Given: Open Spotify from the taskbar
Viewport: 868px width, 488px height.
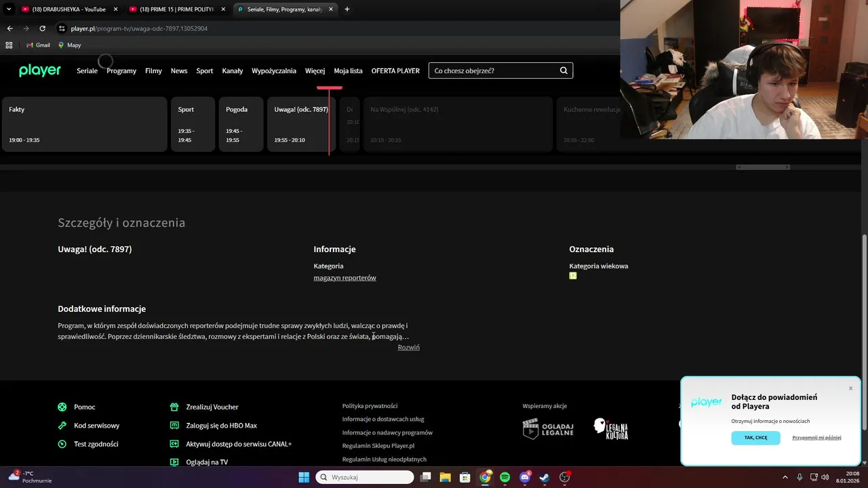Looking at the screenshot, I should (x=505, y=477).
